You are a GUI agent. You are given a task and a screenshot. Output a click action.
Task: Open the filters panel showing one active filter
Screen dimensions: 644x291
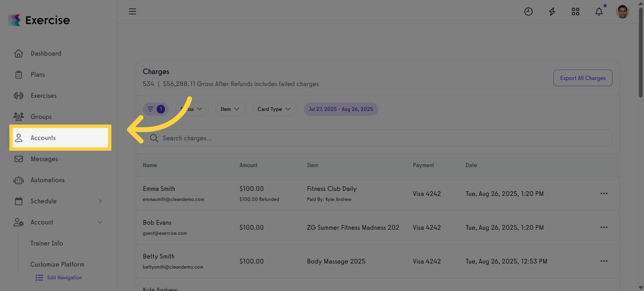[156, 109]
